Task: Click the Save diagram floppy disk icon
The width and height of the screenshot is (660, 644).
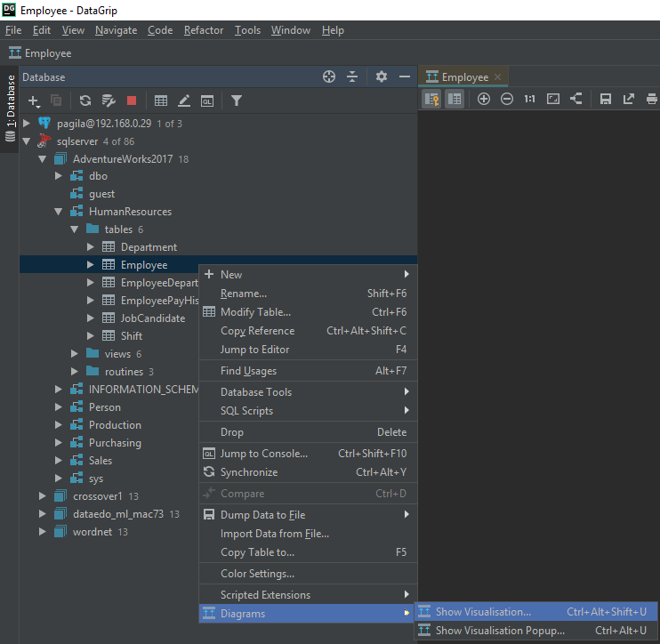Action: (606, 100)
